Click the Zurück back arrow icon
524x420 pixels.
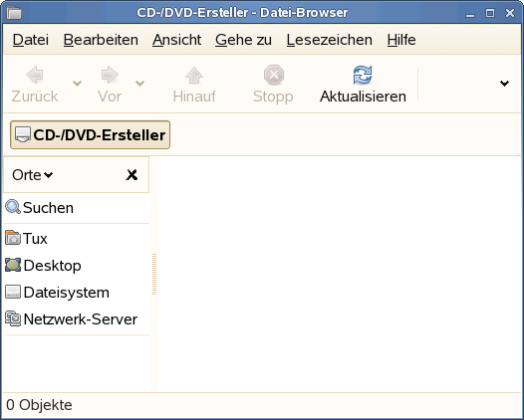point(35,75)
